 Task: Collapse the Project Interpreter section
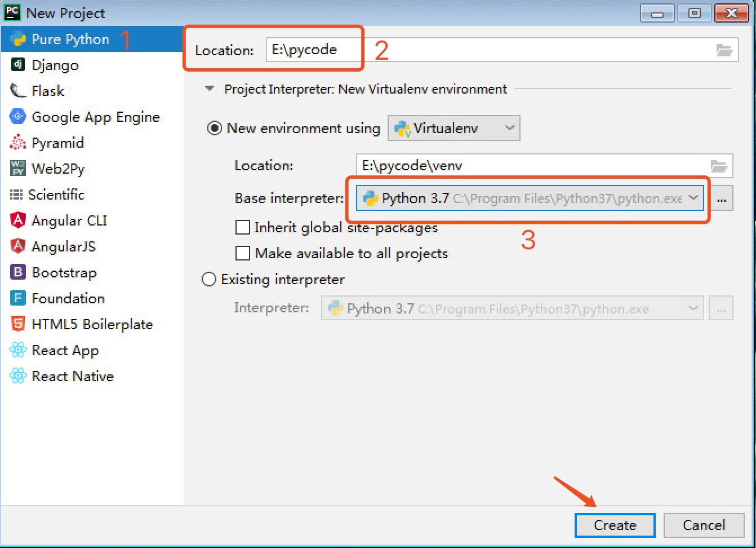pyautogui.click(x=210, y=89)
